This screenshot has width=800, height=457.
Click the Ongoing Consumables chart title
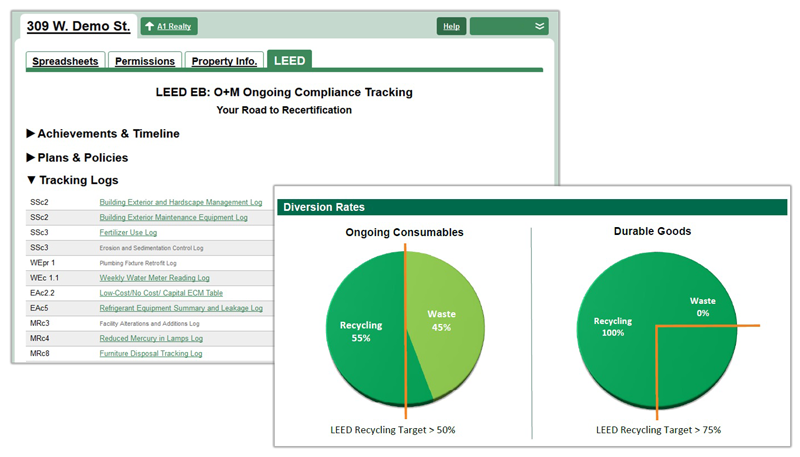pos(405,233)
